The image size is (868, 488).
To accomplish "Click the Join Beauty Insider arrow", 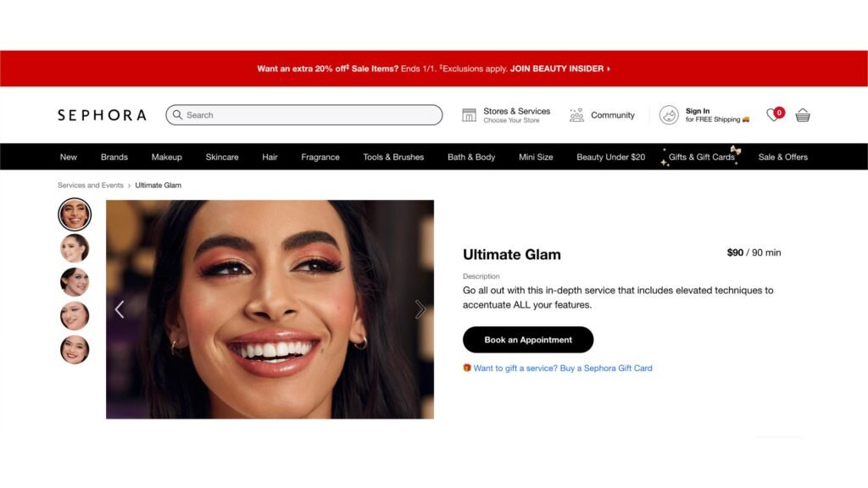I will coord(609,69).
